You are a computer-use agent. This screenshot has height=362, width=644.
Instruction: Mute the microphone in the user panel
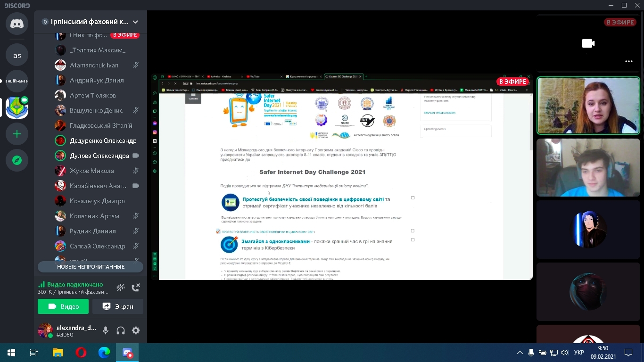(106, 330)
